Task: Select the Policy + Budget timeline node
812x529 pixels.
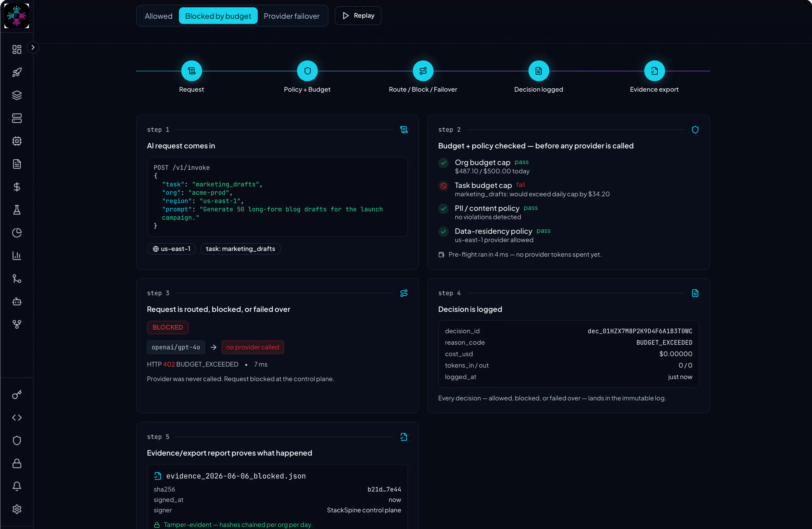Action: [x=307, y=71]
